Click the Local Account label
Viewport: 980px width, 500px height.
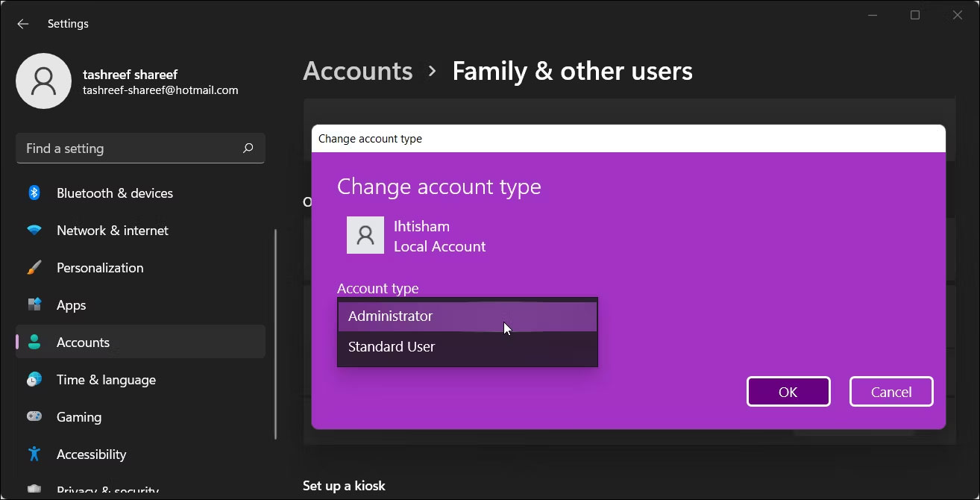click(x=440, y=246)
